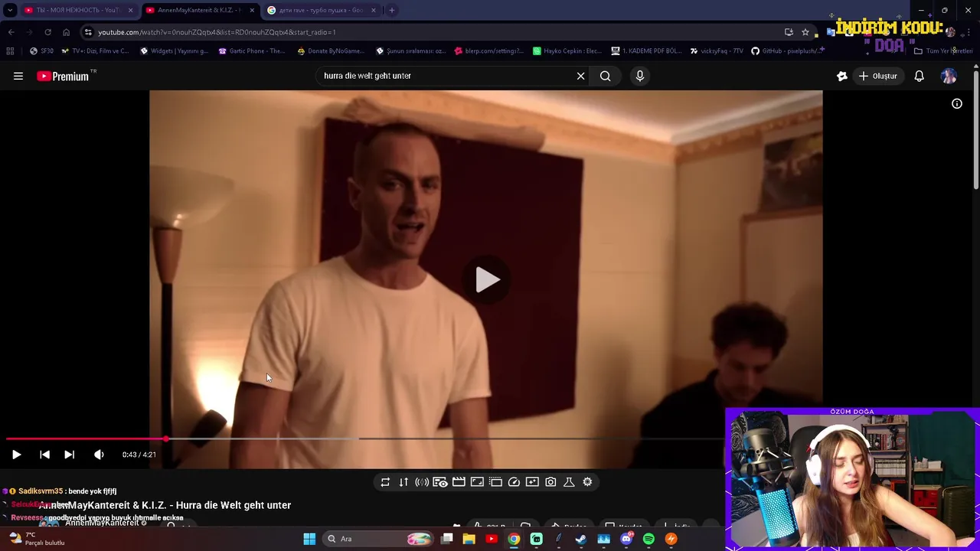
Task: Click the video filters sparkle icon
Action: [x=532, y=482]
